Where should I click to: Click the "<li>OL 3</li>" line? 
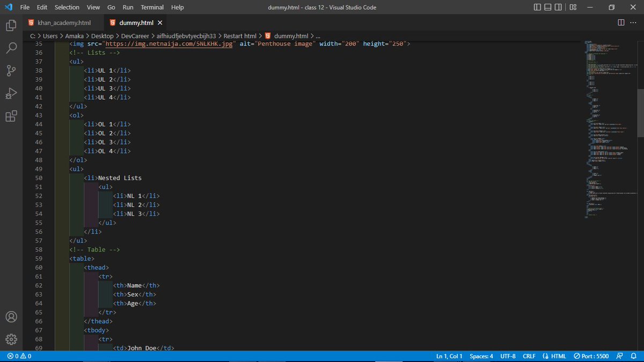pos(107,142)
